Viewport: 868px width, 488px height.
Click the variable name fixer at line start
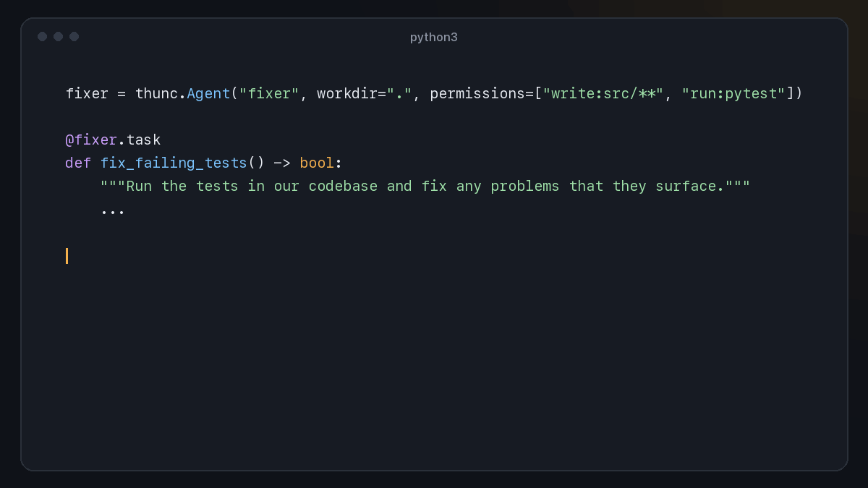pyautogui.click(x=87, y=93)
